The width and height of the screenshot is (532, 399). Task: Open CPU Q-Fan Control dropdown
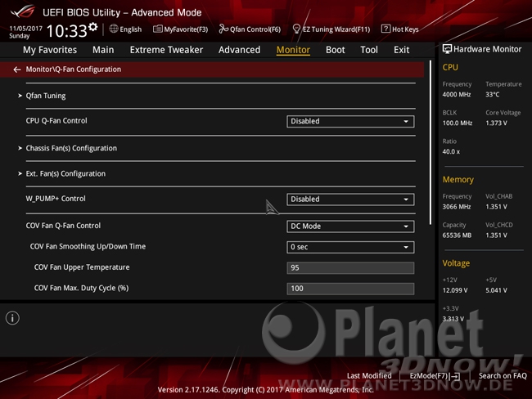pos(350,121)
